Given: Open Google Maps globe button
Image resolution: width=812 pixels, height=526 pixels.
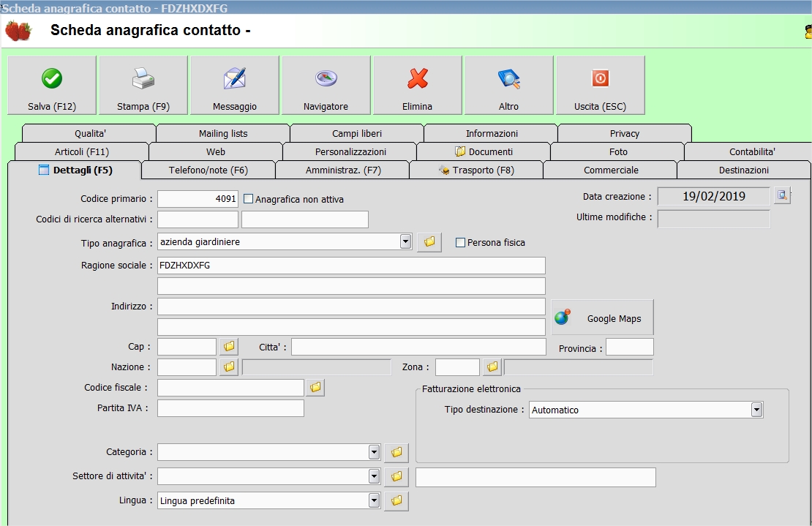Looking at the screenshot, I should click(x=602, y=318).
